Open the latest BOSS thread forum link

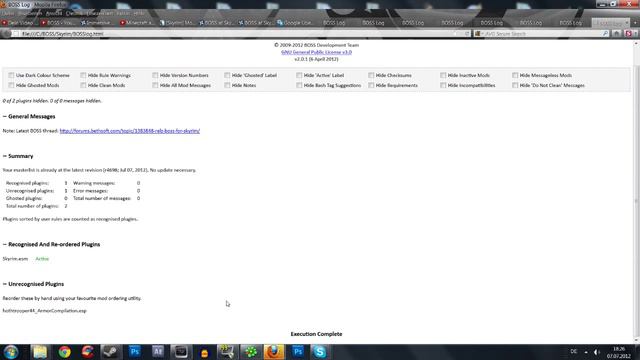coord(130,131)
